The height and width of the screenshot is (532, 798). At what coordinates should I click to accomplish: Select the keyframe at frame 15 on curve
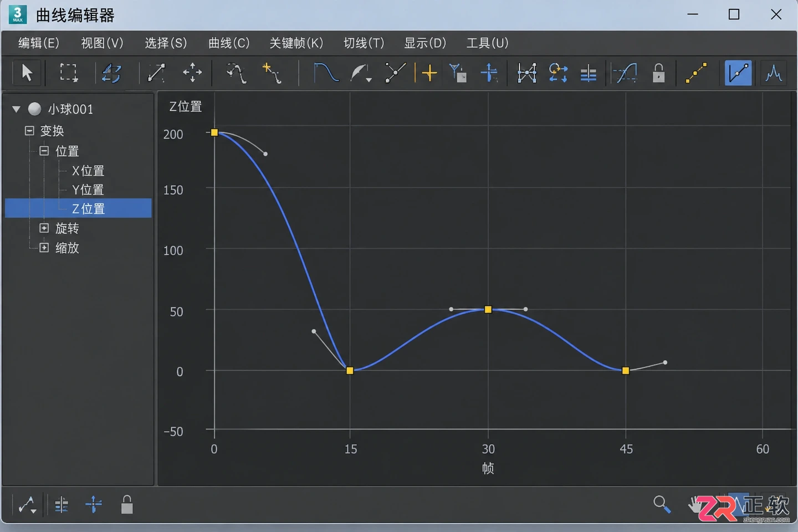[350, 371]
